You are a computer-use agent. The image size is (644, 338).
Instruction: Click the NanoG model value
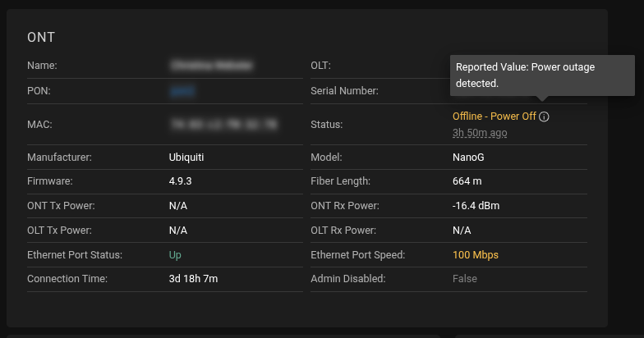click(x=467, y=157)
